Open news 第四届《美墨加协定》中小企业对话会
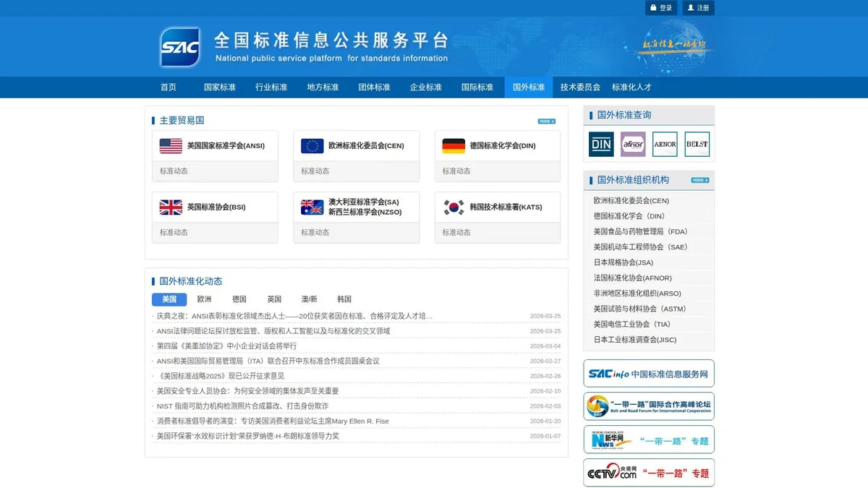Viewport: 868px width, 488px height. [226, 346]
